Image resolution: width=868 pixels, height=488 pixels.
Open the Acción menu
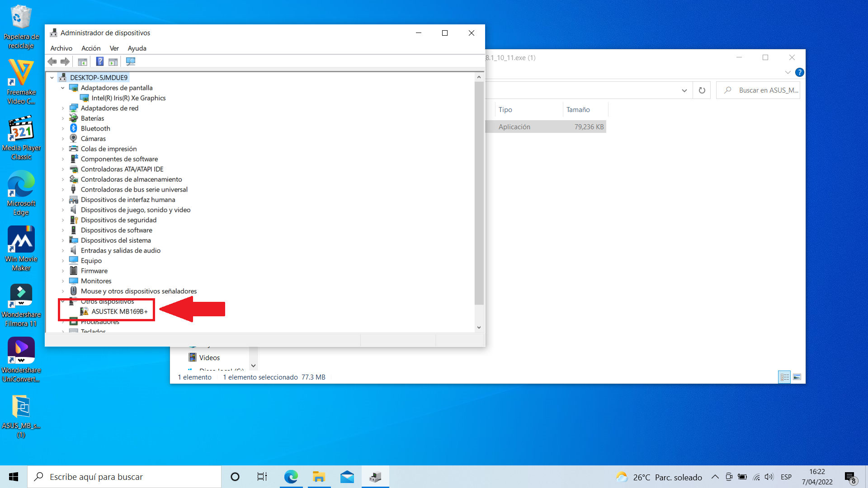tap(91, 48)
